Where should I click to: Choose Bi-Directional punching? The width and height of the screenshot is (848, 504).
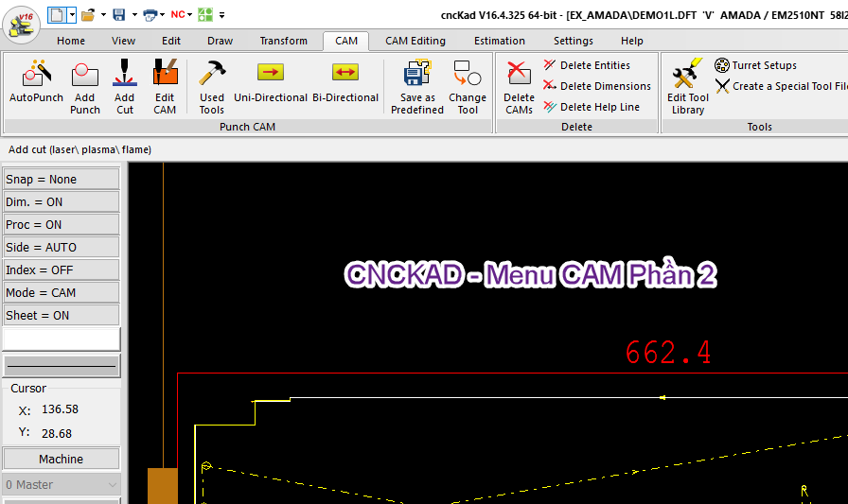(345, 81)
